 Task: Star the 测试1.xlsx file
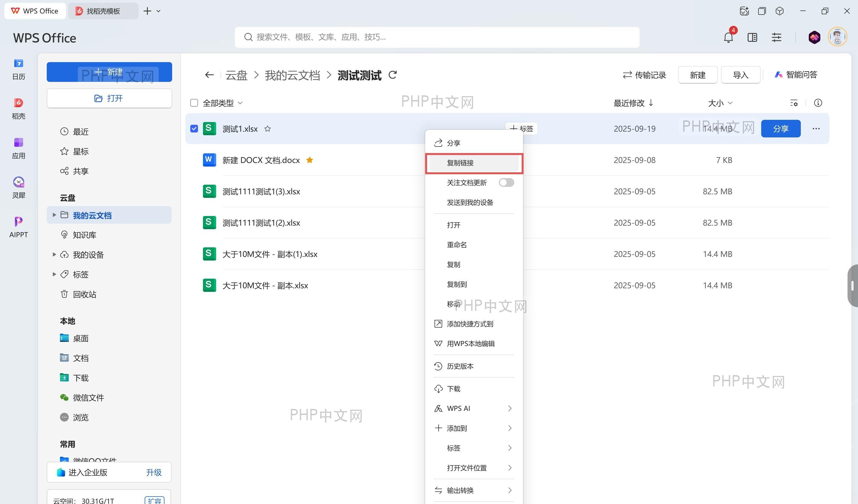click(268, 129)
